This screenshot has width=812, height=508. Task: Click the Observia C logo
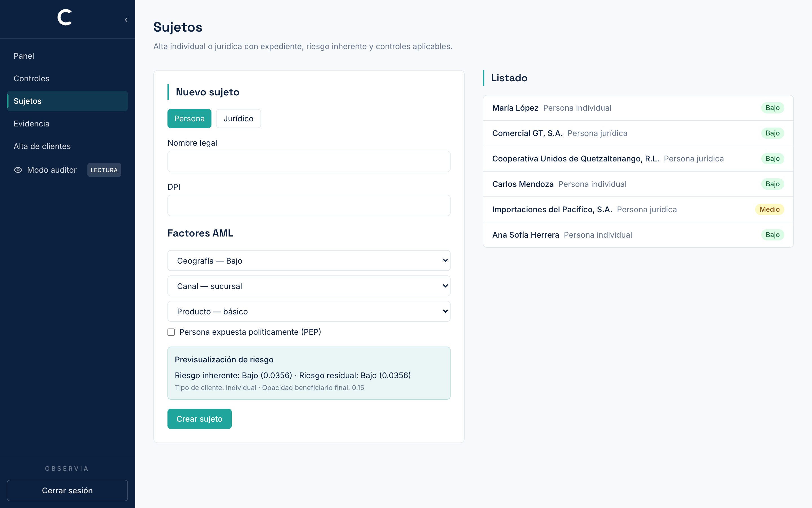65,17
